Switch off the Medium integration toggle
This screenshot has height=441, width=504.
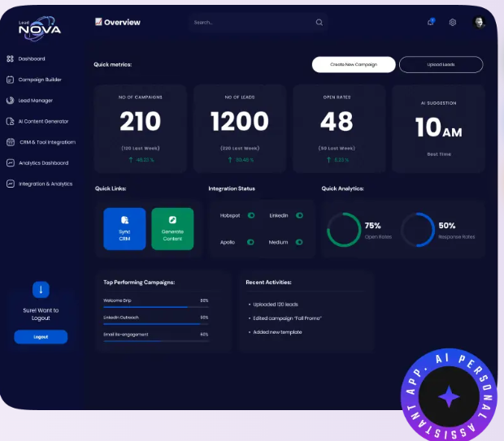click(x=299, y=242)
